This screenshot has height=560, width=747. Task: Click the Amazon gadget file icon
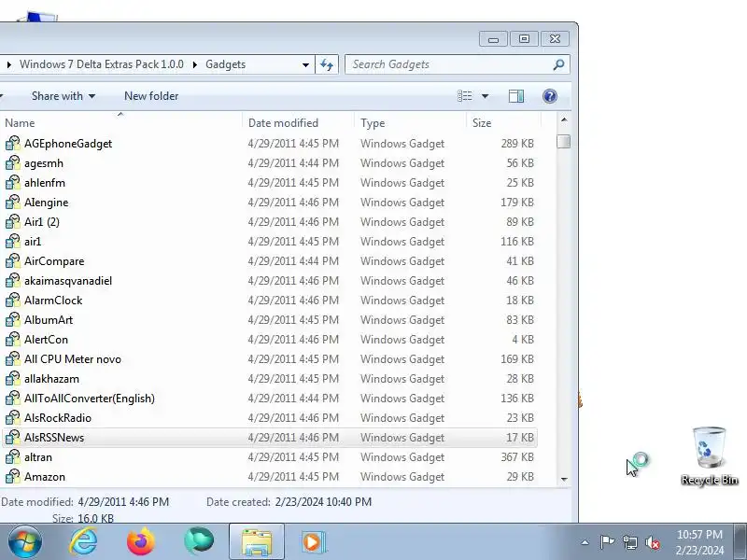13,476
